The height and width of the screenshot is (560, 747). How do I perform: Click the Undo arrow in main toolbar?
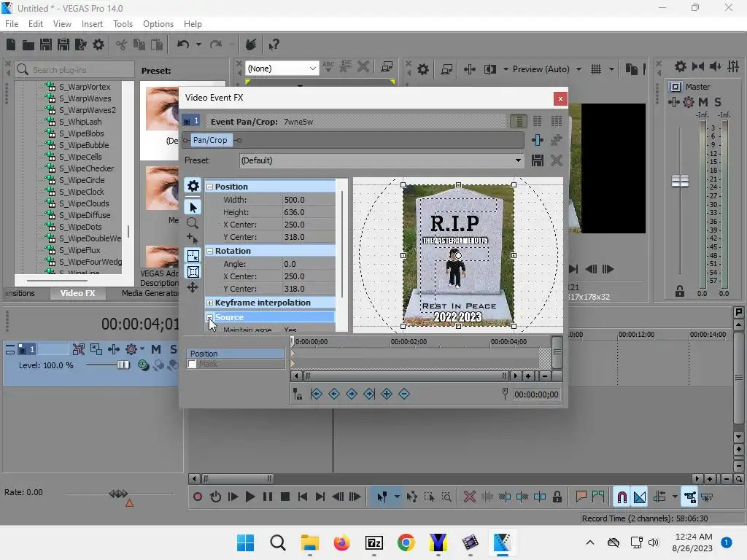183,44
